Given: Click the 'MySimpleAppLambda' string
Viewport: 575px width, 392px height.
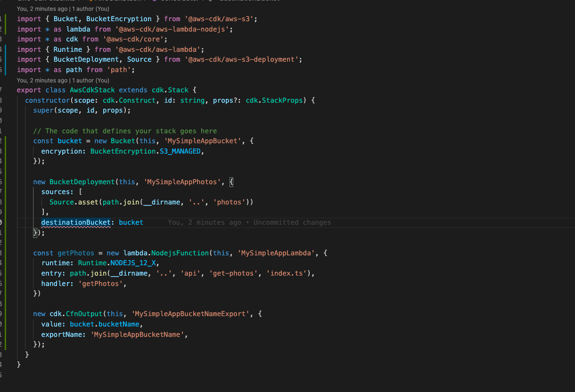Looking at the screenshot, I should coord(276,253).
